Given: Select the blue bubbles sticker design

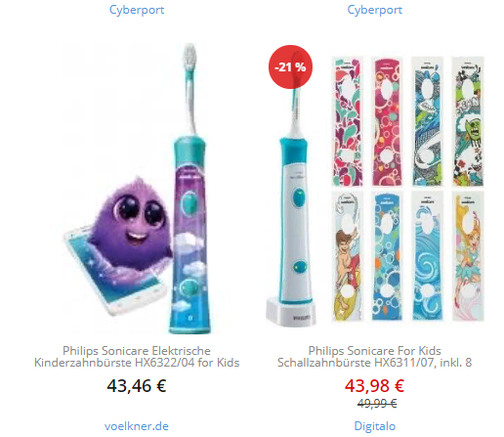Looking at the screenshot, I should point(387,256).
